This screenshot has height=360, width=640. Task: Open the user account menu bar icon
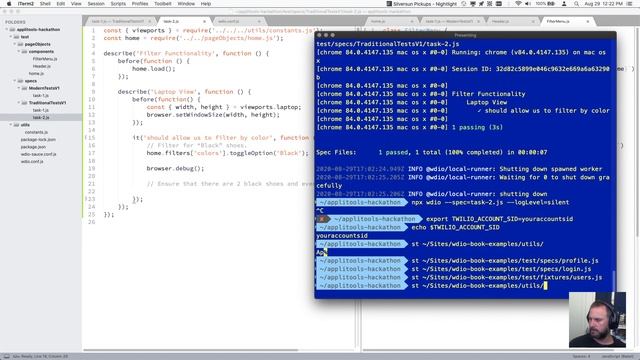[x=564, y=4]
